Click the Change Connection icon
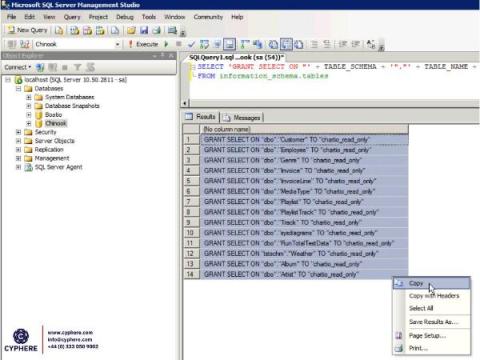Viewport: 480px width, 360px height. [x=25, y=44]
